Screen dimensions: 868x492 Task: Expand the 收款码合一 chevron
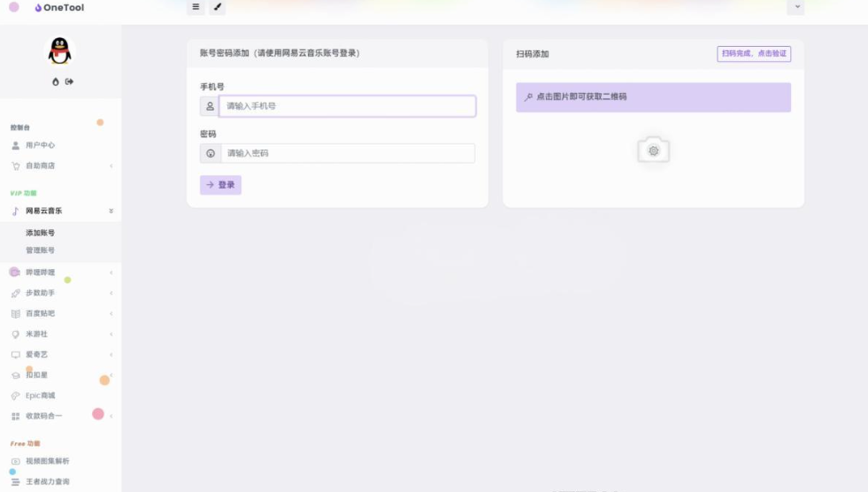111,416
